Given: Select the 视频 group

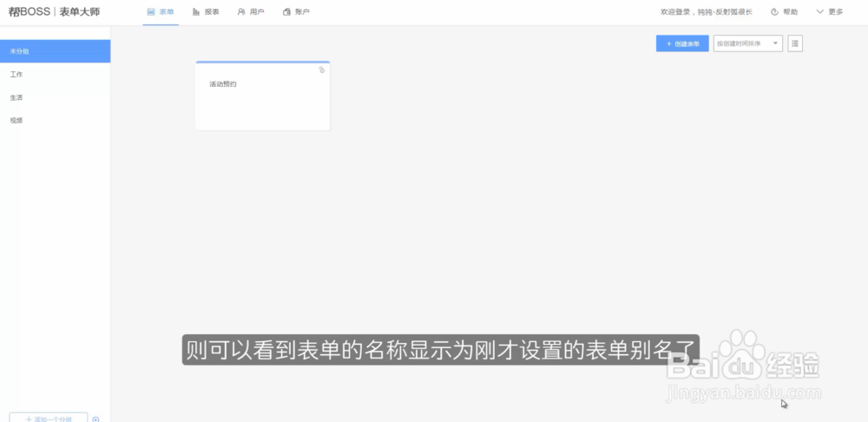Looking at the screenshot, I should [x=55, y=120].
